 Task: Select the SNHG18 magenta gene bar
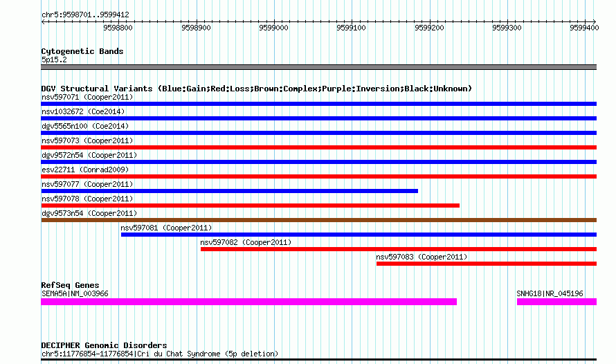point(556,302)
